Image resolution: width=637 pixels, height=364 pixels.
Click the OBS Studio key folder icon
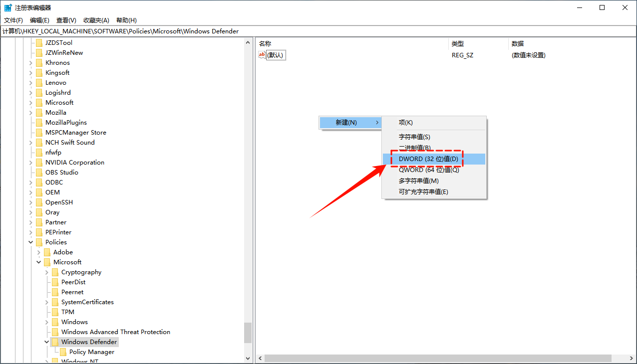coord(39,172)
